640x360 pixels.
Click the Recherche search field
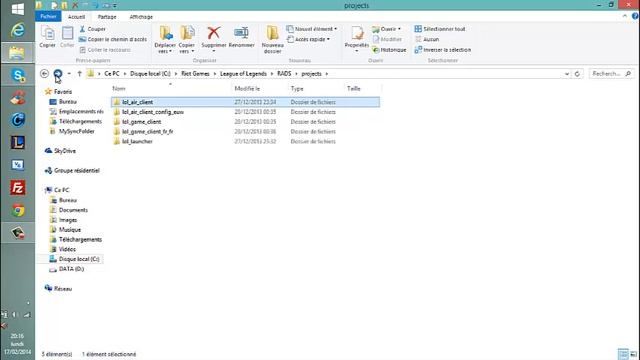[x=611, y=74]
